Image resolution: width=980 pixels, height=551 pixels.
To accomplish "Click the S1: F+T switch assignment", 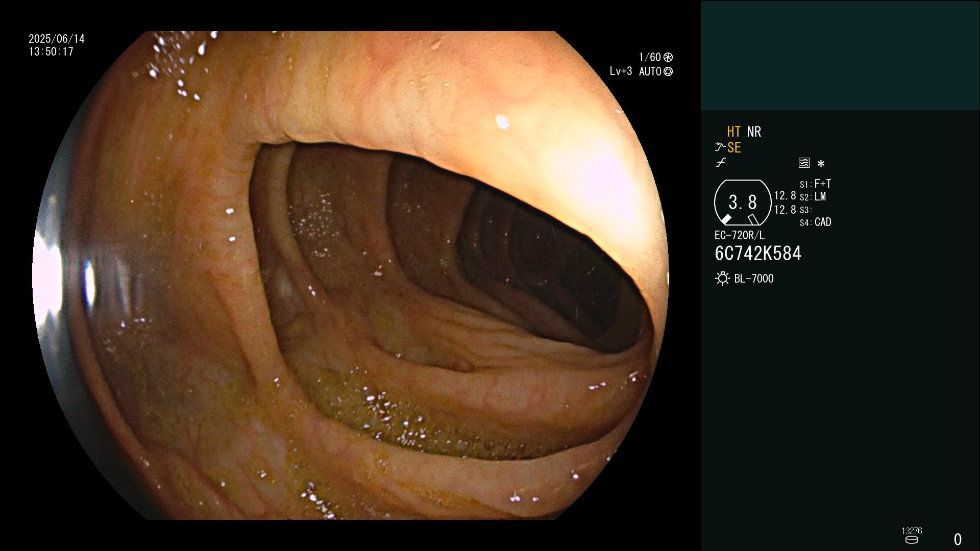I will pos(816,184).
